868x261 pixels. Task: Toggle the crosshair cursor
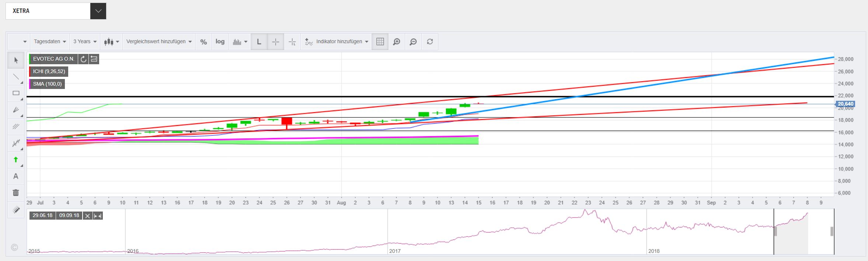275,42
